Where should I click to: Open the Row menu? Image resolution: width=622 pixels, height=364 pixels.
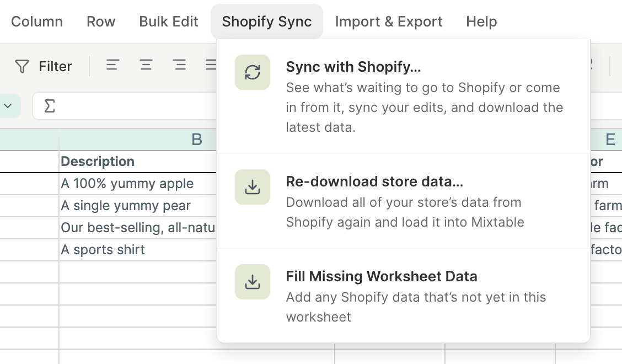101,22
